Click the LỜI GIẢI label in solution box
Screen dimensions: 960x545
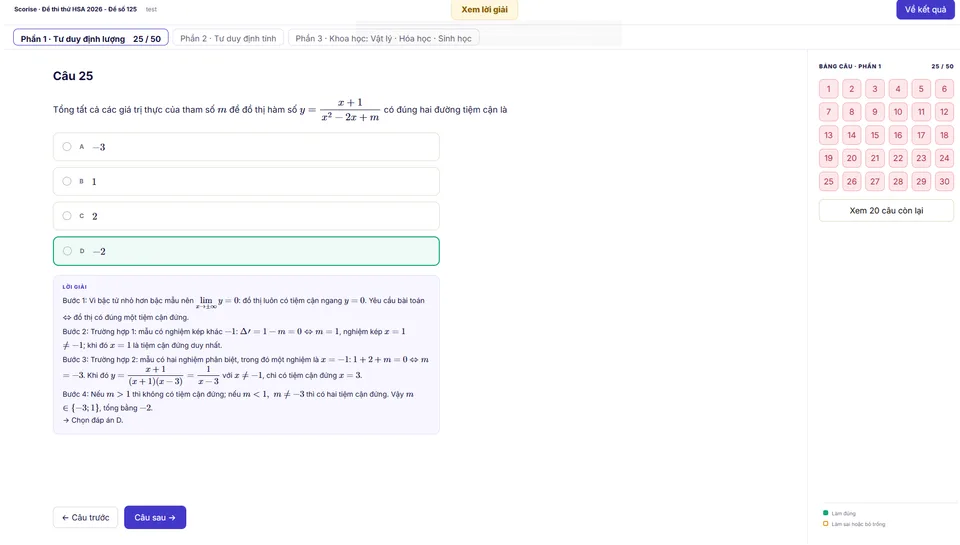pyautogui.click(x=74, y=287)
